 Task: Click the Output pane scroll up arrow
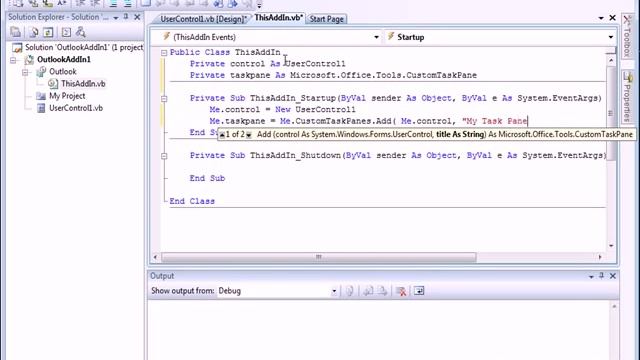click(x=614, y=306)
